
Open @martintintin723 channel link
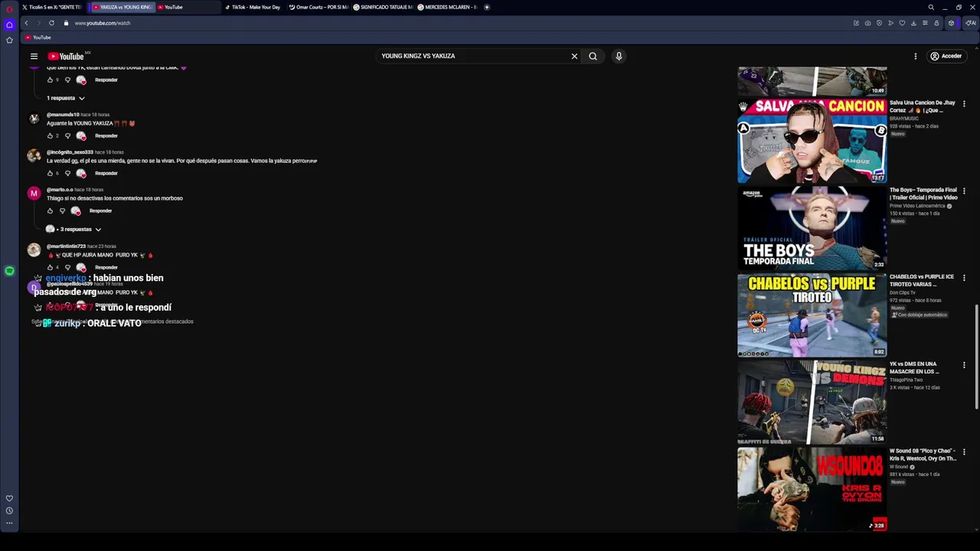coord(66,246)
